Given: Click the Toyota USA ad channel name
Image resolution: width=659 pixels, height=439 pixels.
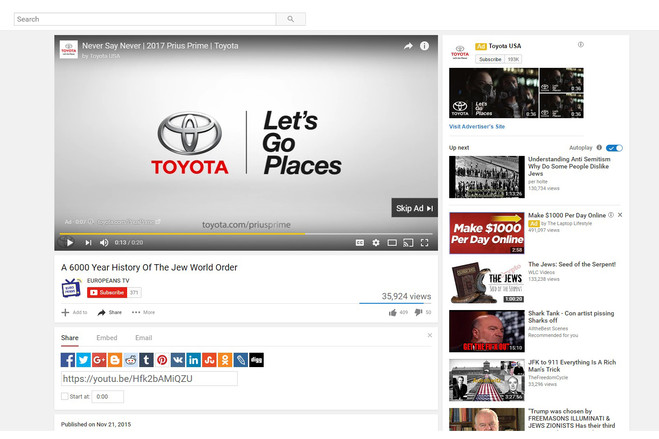Looking at the screenshot, I should click(505, 46).
